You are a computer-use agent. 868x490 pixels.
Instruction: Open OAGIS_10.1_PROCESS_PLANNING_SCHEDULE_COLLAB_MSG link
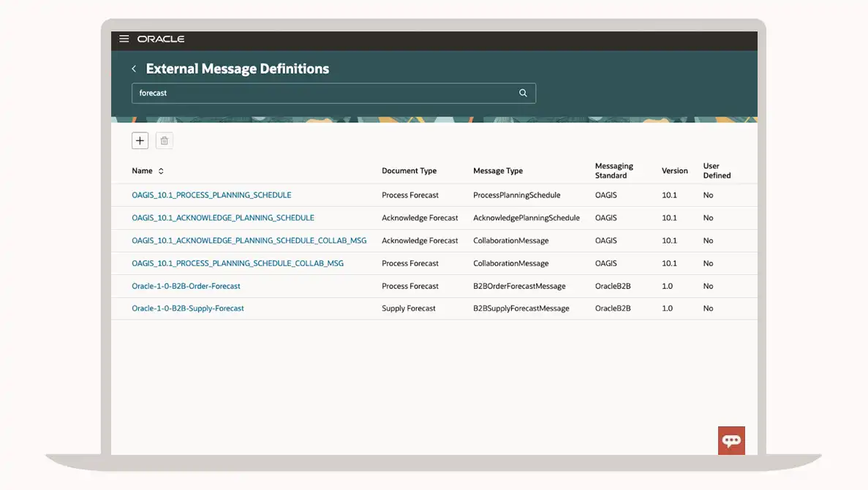pyautogui.click(x=238, y=263)
